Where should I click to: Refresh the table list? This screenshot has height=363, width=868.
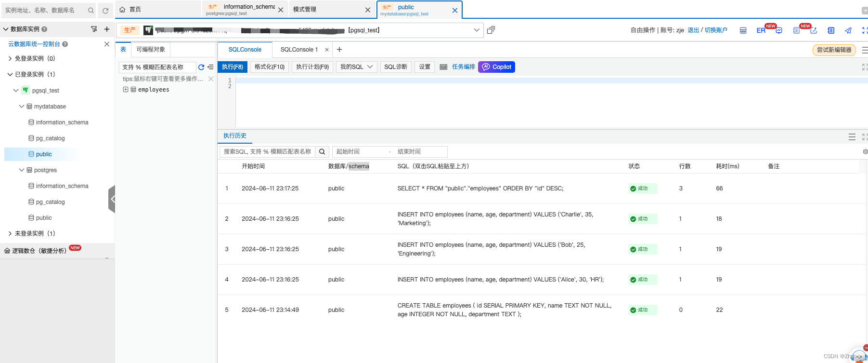201,67
